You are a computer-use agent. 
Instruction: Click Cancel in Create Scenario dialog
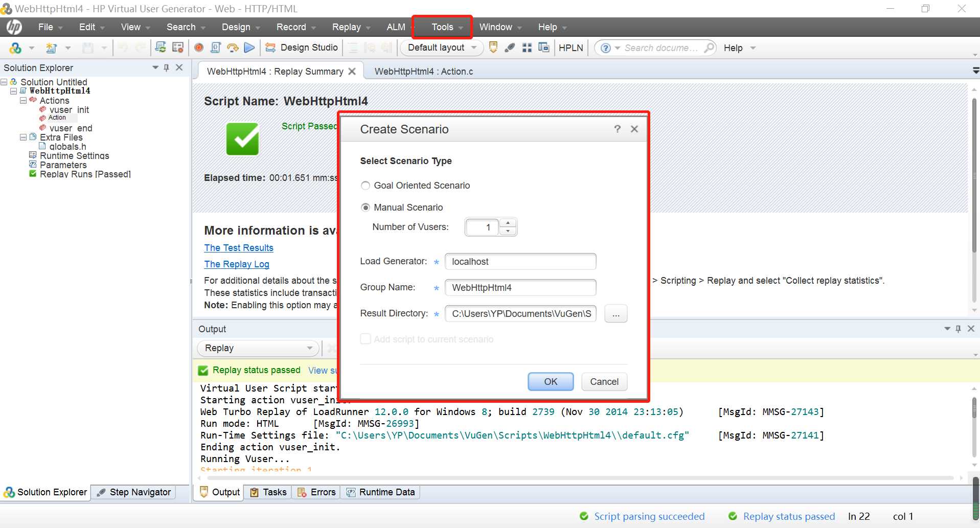point(604,382)
